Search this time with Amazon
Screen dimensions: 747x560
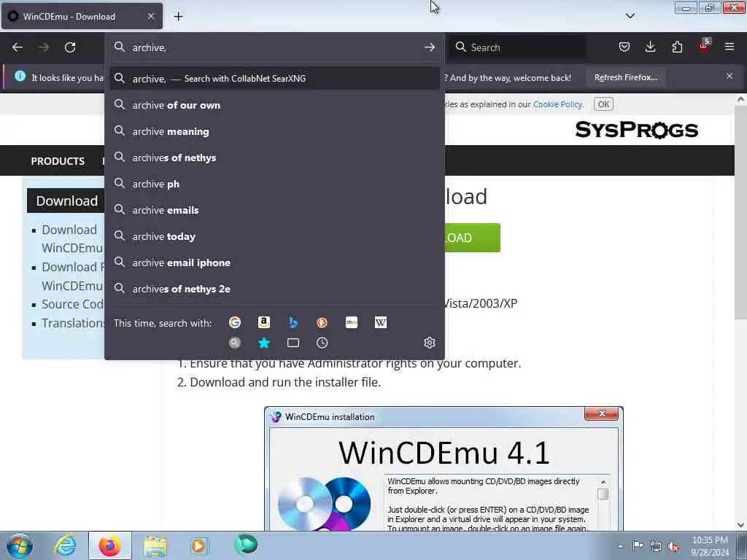click(264, 322)
